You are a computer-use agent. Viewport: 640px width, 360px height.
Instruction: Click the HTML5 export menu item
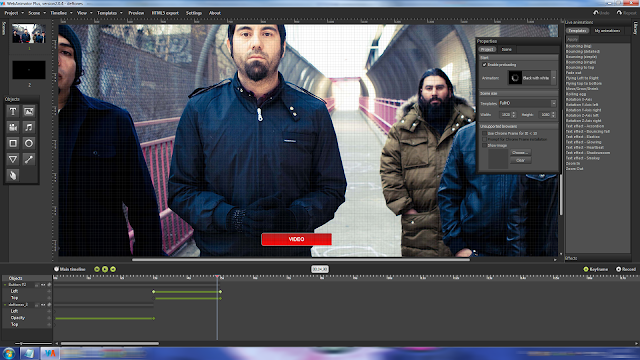tap(165, 13)
